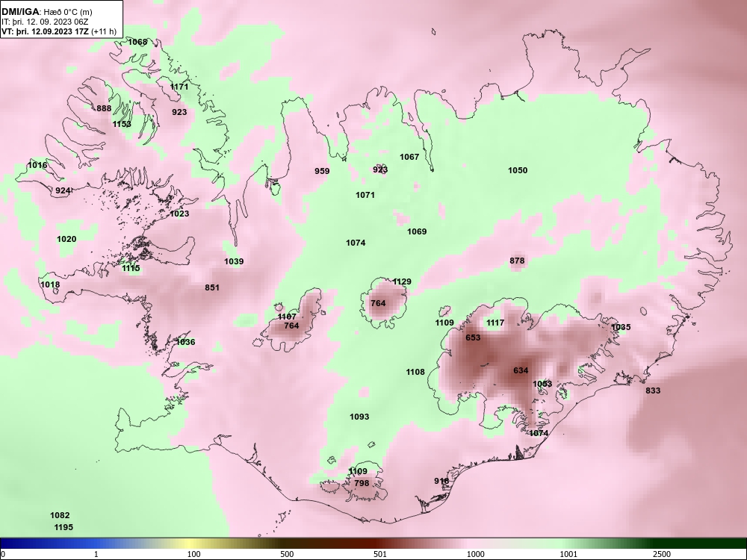Select the 1108 map value
The width and height of the screenshot is (747, 560).
click(415, 372)
